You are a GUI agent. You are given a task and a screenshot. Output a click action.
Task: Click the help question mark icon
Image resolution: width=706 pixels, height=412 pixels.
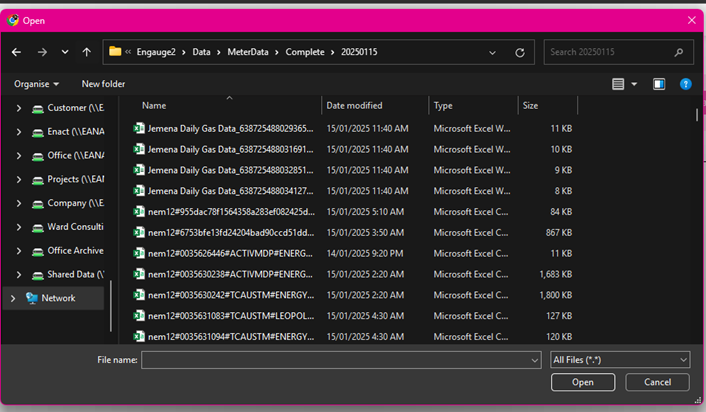coord(685,84)
